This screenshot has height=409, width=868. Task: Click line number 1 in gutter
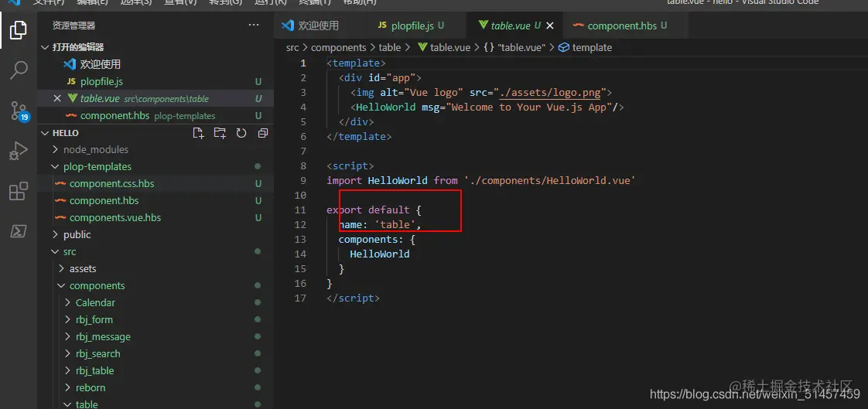[302, 63]
